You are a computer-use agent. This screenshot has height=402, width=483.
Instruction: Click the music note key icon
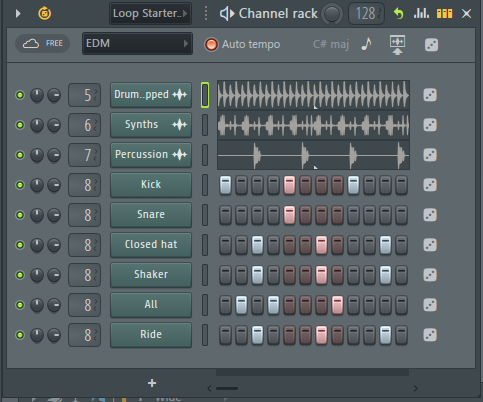(x=367, y=44)
